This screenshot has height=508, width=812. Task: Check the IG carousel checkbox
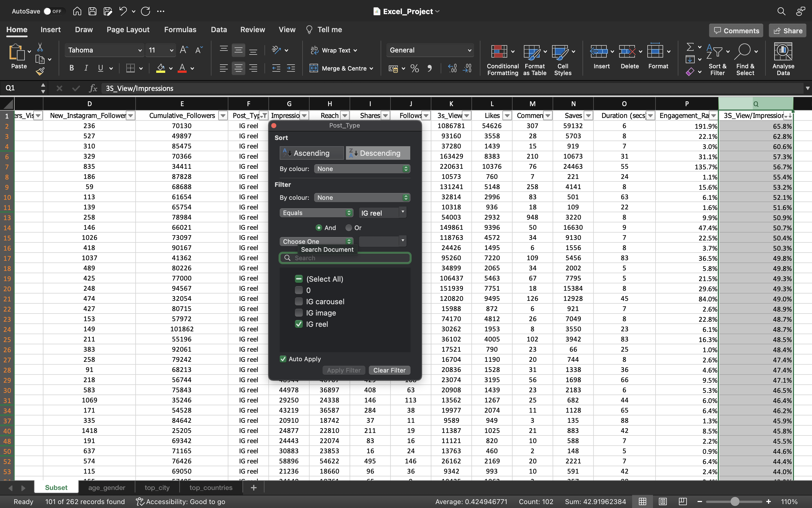tap(299, 301)
